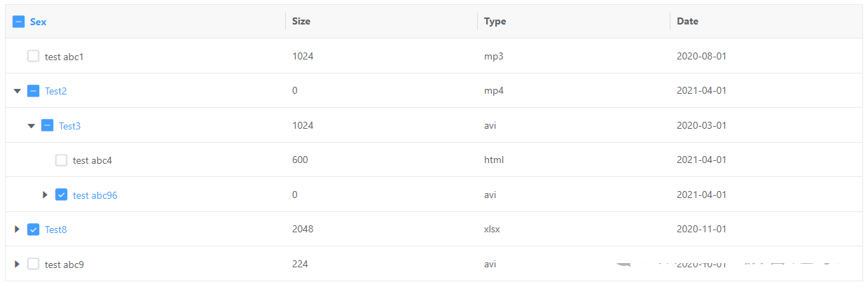Collapse the Test3 tree row

(x=31, y=126)
